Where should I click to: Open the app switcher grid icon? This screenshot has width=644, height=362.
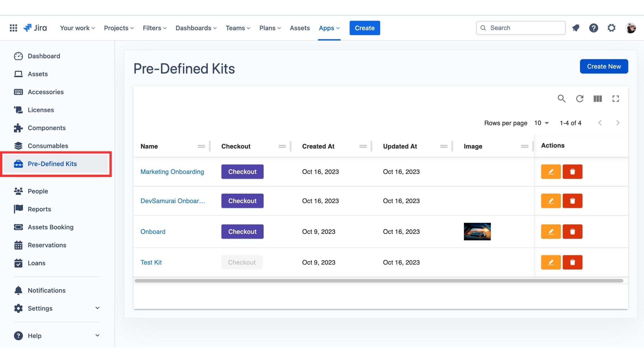tap(13, 28)
